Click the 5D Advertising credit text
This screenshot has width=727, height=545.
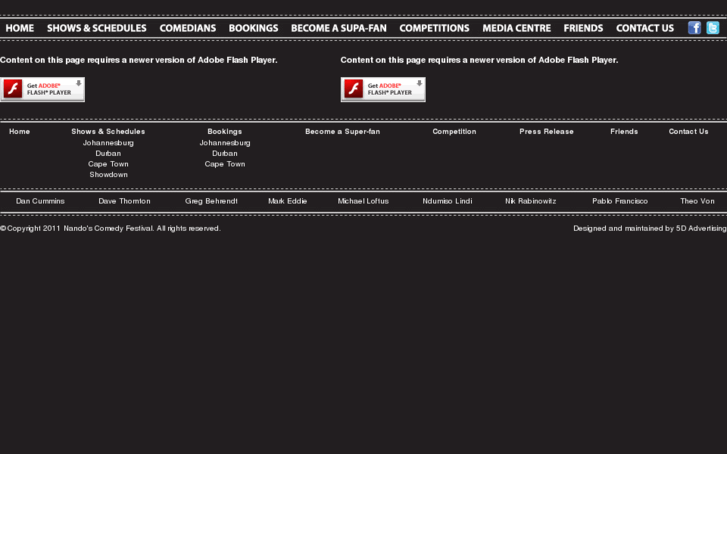click(701, 229)
